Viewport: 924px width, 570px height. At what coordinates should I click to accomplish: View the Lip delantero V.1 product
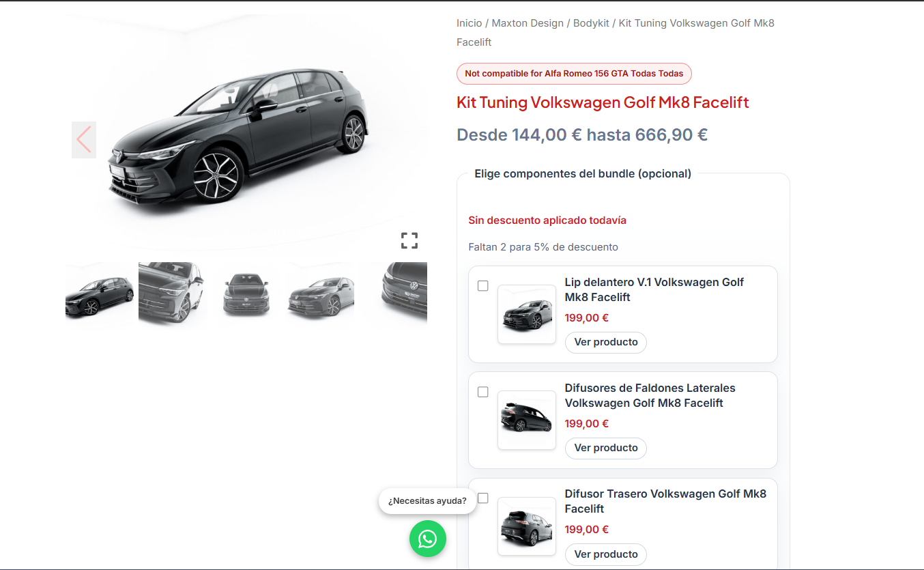605,342
